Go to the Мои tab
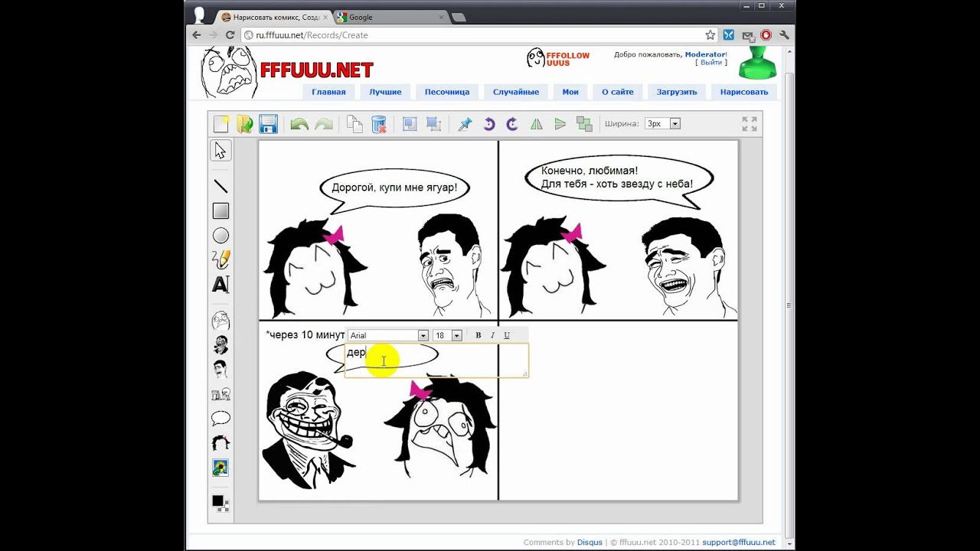 pos(570,92)
